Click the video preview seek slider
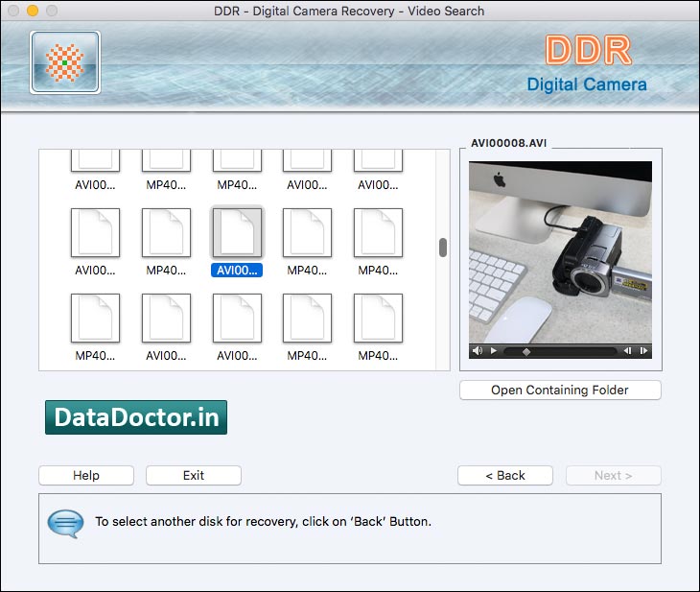This screenshot has width=700, height=592. 560,351
